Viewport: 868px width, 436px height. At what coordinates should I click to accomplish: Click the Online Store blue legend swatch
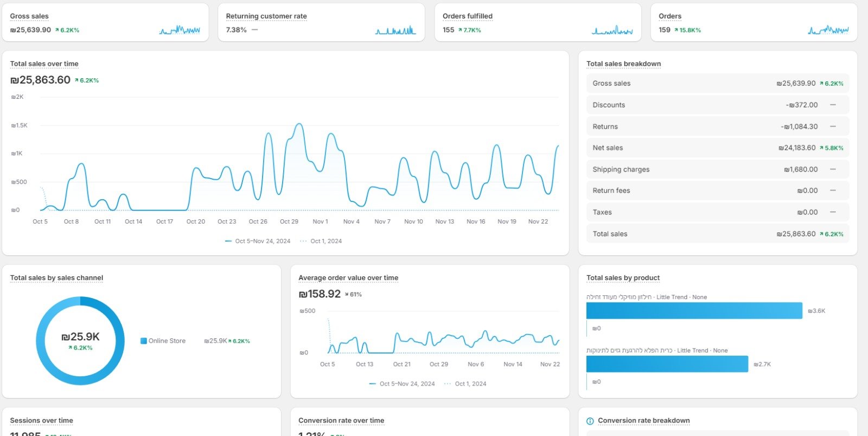coord(144,341)
